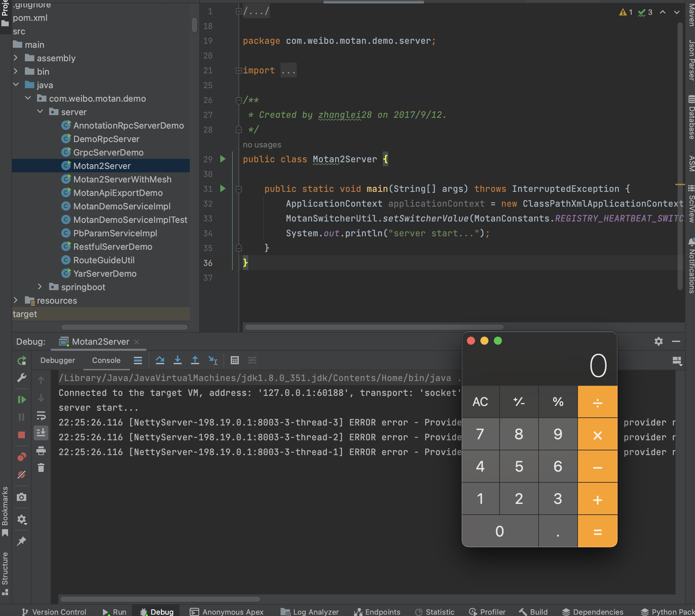Collapse the server package in project tree

coord(40,111)
